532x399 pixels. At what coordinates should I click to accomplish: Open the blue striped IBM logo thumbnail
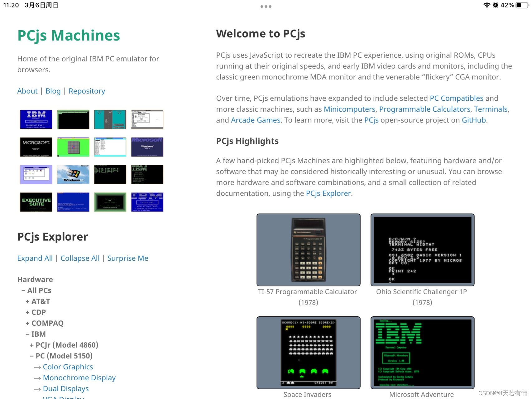[x=147, y=202]
